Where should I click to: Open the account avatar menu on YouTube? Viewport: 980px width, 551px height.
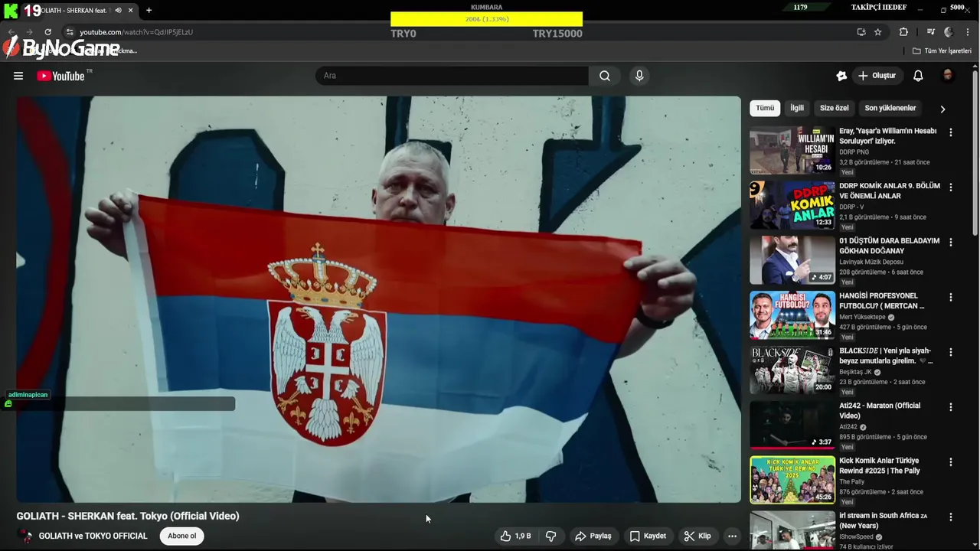[x=948, y=76]
